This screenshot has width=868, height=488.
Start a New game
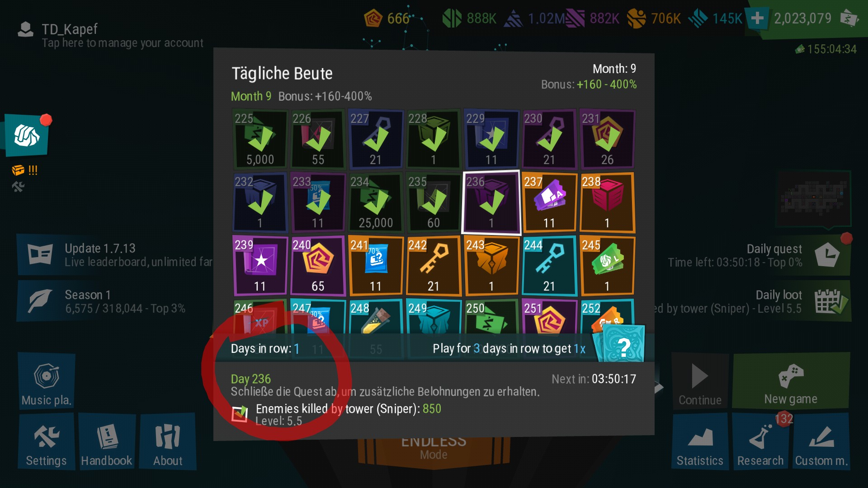click(791, 381)
